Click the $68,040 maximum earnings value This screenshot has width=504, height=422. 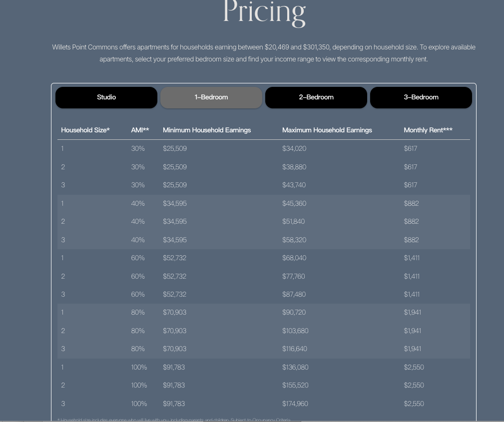point(294,258)
